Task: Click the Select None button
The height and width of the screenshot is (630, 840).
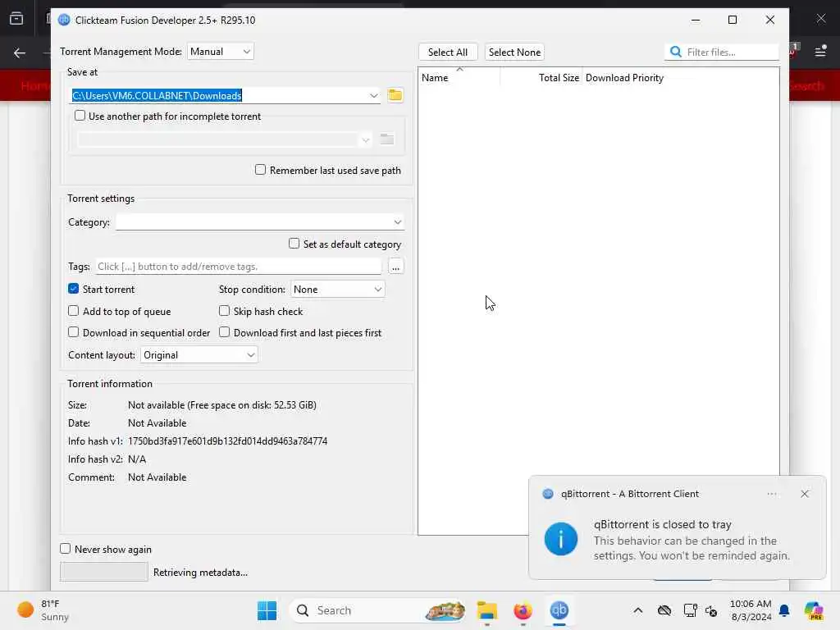Action: tap(514, 52)
